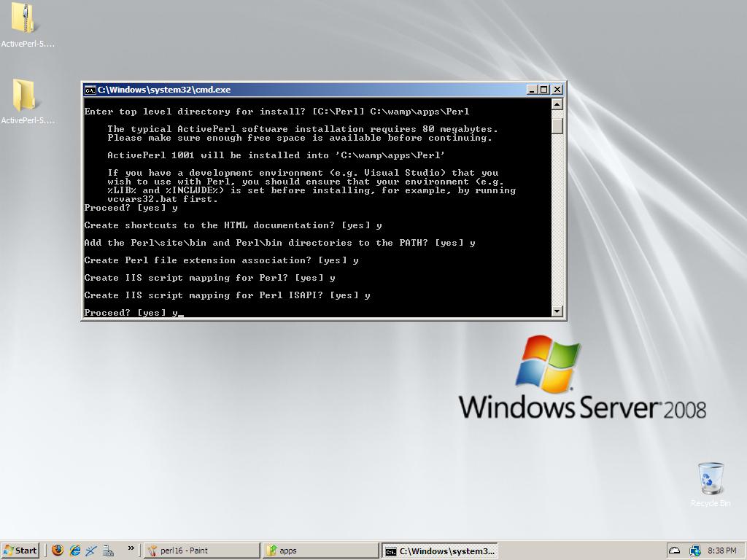Screen dimensions: 747x560
Task: Expand the Quick Launch overflow chevron
Action: 131,548
